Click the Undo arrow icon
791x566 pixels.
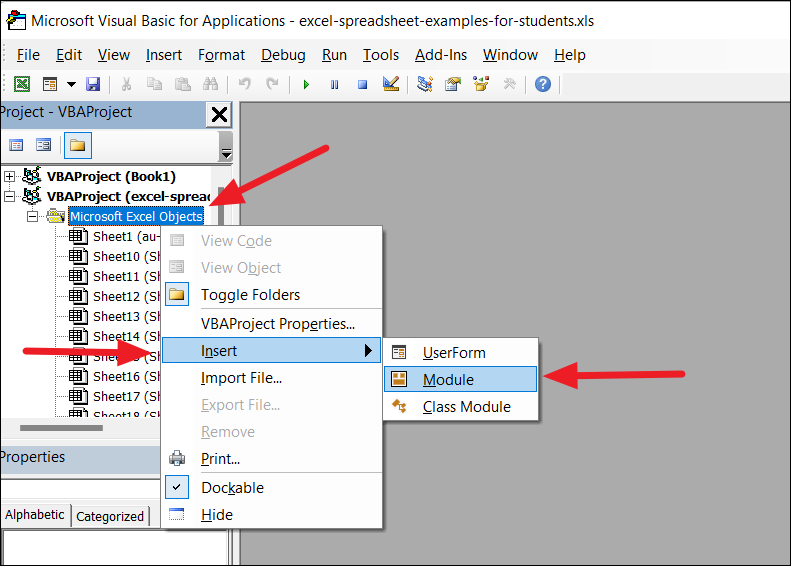pos(245,84)
